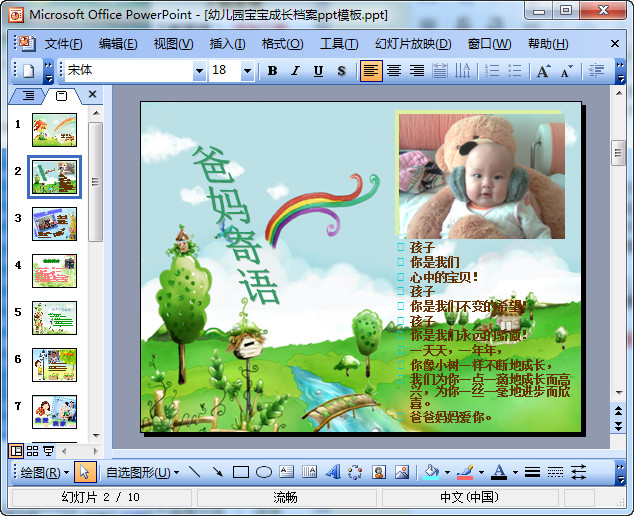This screenshot has height=516, width=634.
Task: Increase font size with large A
Action: pyautogui.click(x=544, y=71)
